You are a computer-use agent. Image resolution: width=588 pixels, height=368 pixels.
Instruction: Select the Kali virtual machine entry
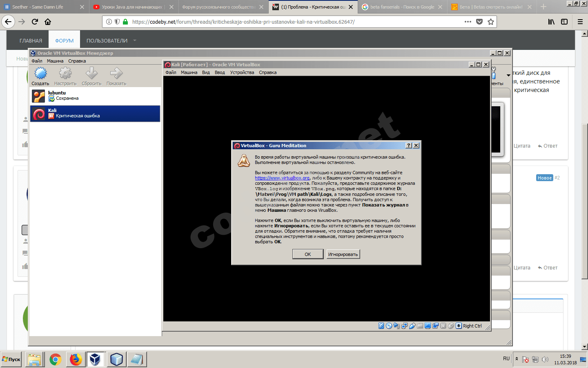95,114
